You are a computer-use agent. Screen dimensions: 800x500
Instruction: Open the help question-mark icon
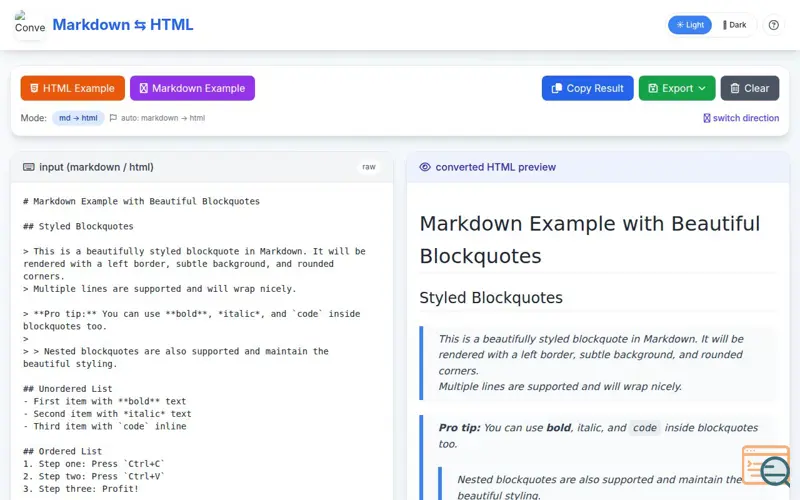pos(773,24)
